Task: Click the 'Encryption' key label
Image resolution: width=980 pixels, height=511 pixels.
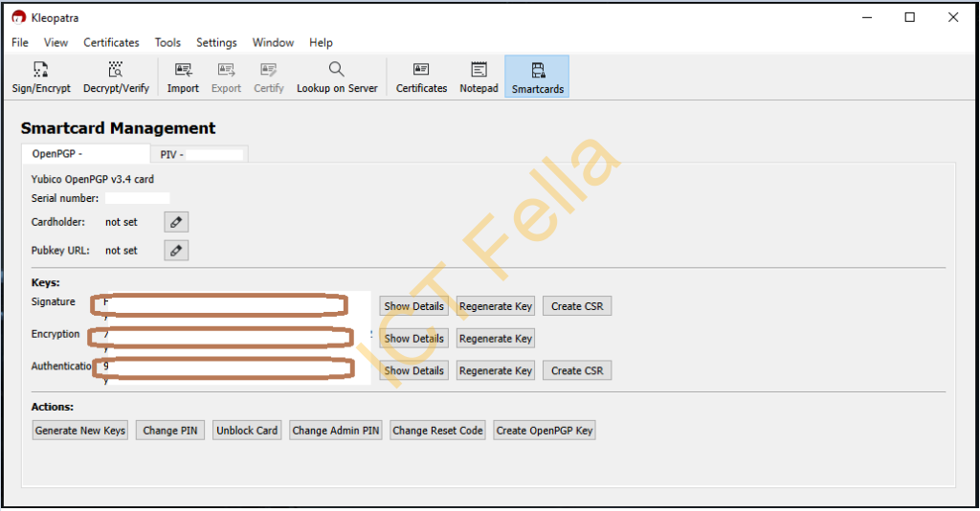Action: click(x=56, y=334)
